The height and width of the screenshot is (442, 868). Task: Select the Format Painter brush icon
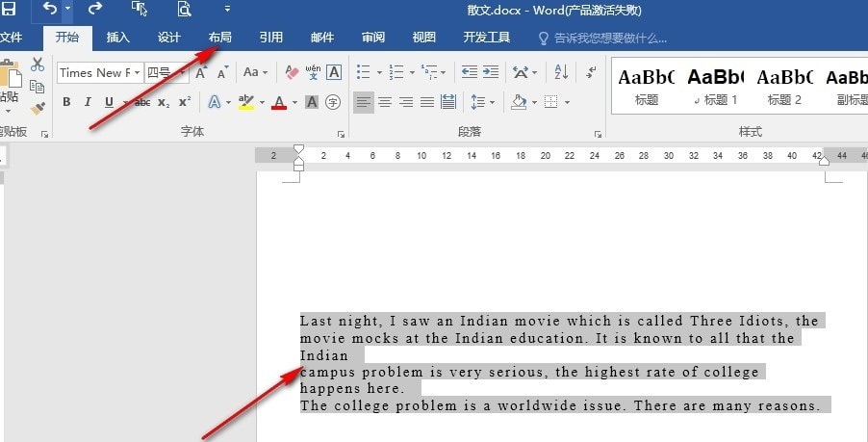tap(38, 109)
